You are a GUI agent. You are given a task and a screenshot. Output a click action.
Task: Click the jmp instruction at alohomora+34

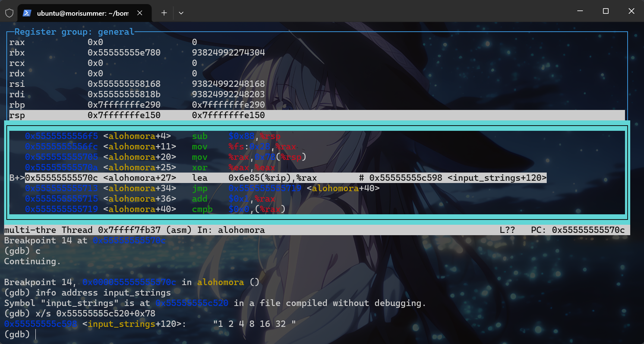(x=200, y=188)
